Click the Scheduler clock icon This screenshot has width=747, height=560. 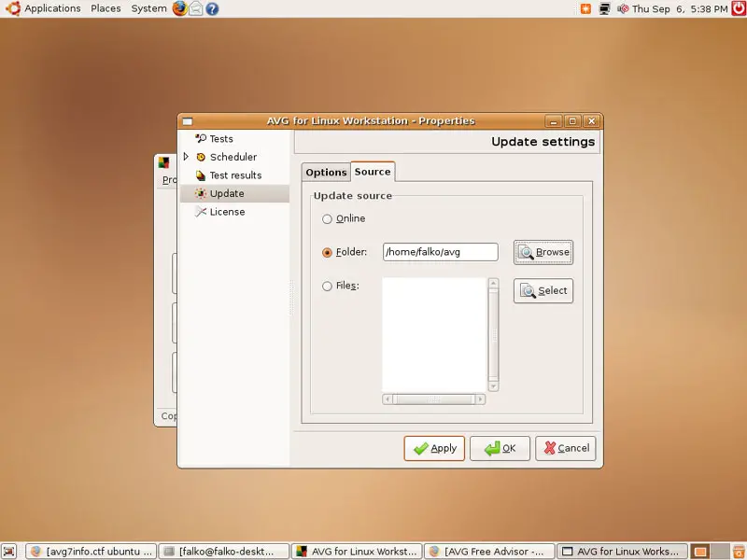click(x=201, y=157)
